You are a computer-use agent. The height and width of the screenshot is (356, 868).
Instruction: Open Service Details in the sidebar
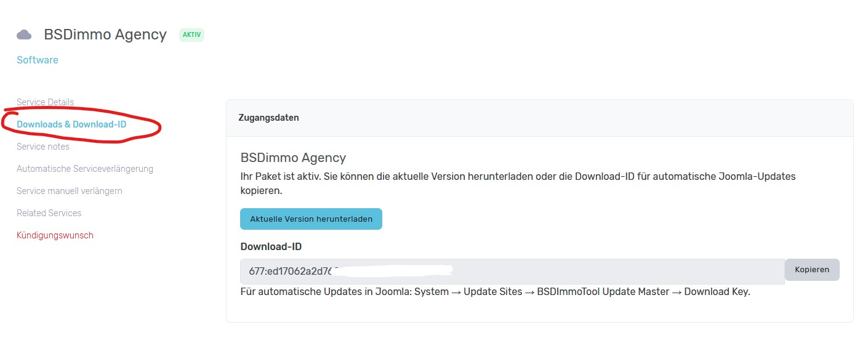pyautogui.click(x=46, y=102)
